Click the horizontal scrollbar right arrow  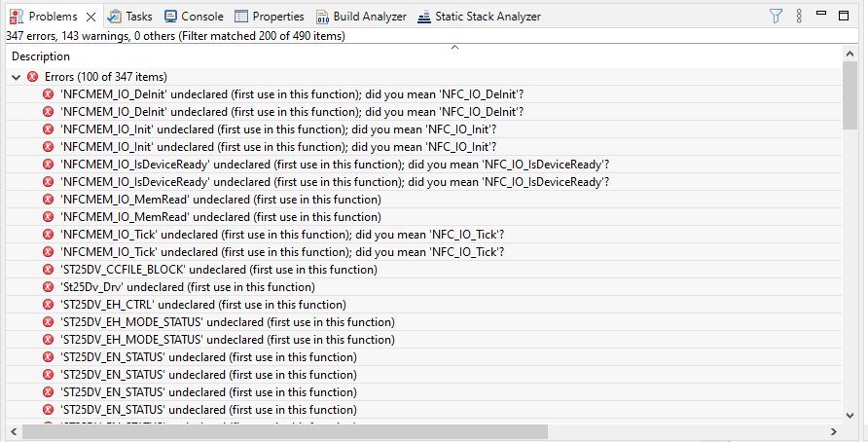click(833, 431)
